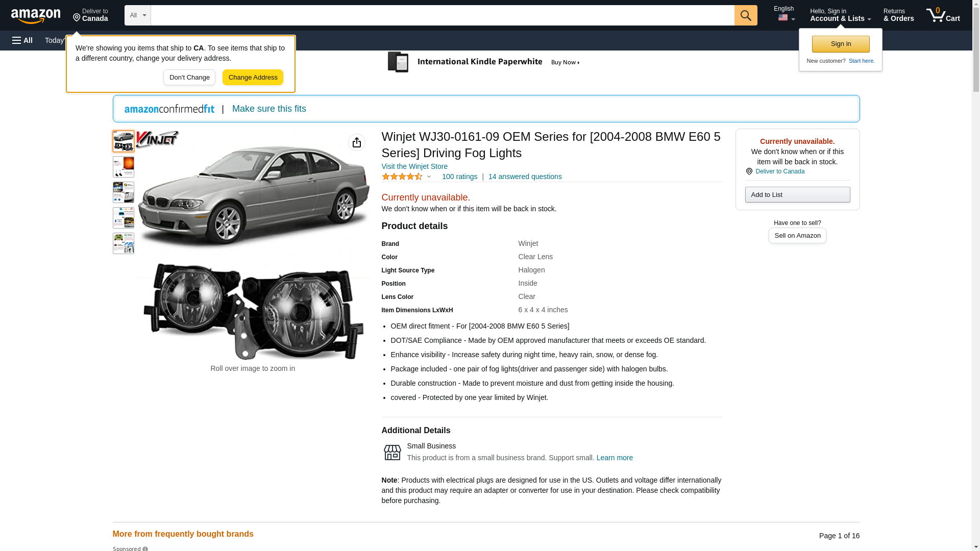This screenshot has width=980, height=551.
Task: Open the English language selector
Action: tap(784, 14)
